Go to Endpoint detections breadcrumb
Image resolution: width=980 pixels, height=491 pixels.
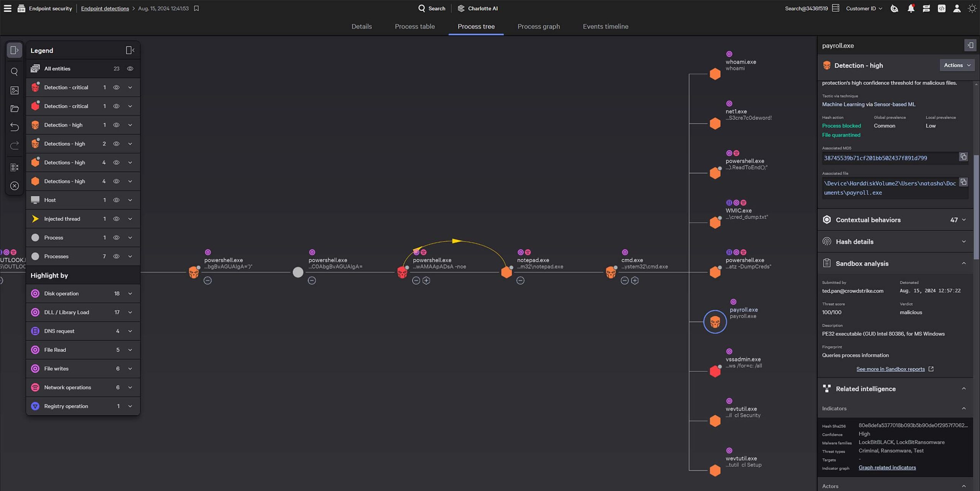(105, 8)
